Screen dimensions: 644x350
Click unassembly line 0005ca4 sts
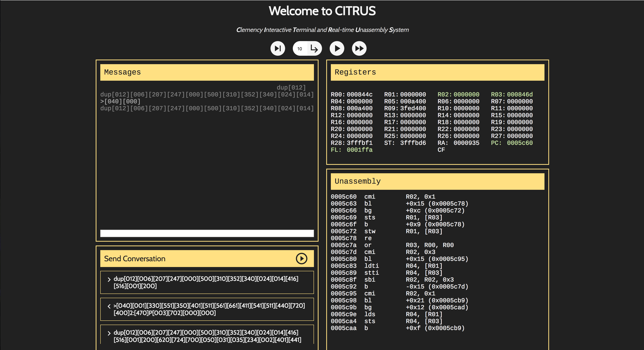click(x=387, y=321)
